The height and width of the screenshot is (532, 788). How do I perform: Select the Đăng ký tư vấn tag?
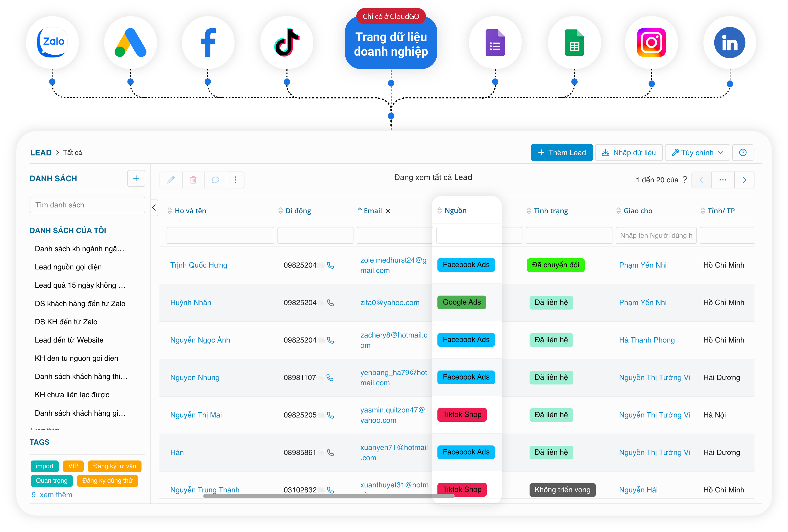click(x=114, y=466)
